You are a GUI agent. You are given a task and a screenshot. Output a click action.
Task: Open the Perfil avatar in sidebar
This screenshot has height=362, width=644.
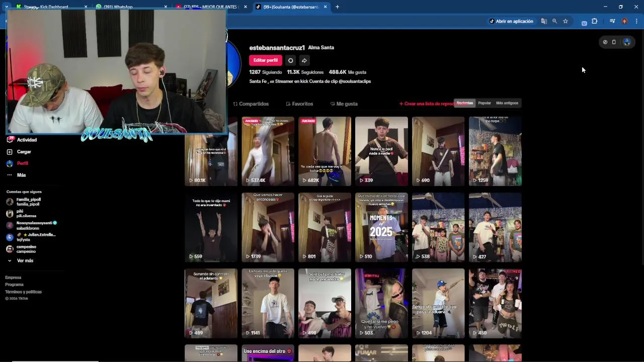pos(10,163)
